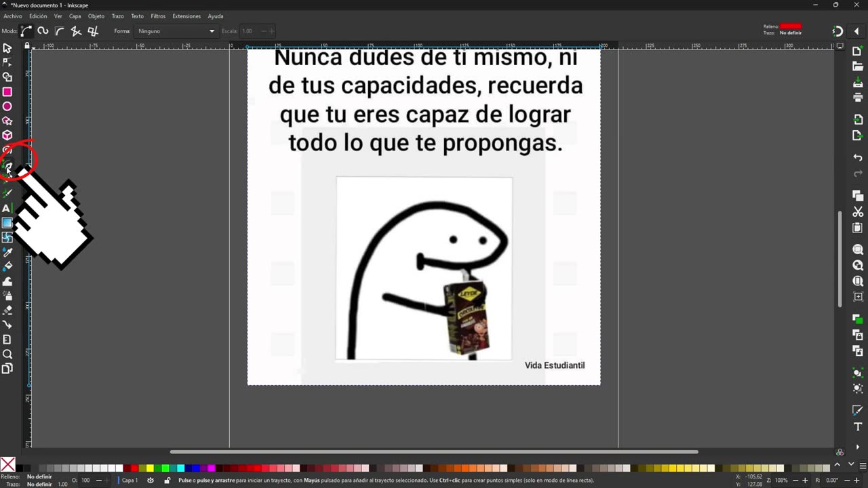This screenshot has height=488, width=868.
Task: Open the Trazo menu
Action: [x=118, y=16]
